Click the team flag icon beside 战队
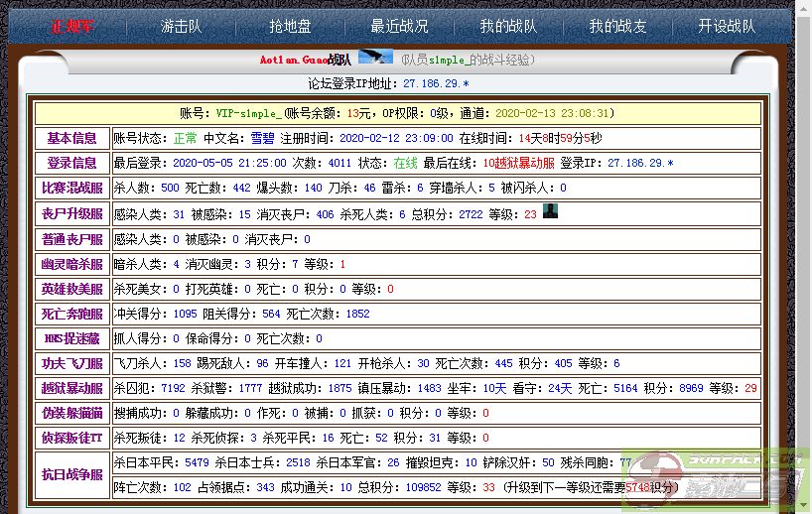The image size is (812, 514). pos(375,58)
